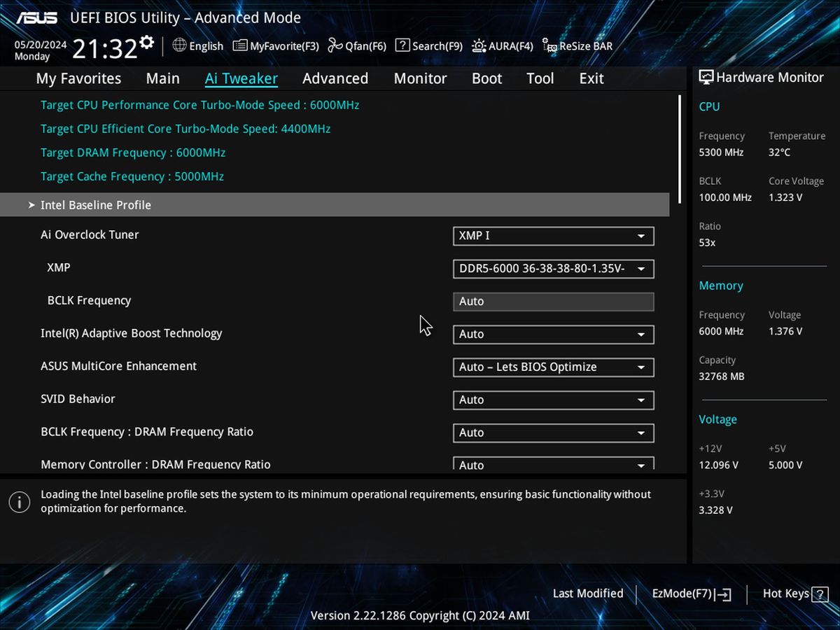Click Target Cache Frequency : 5000MHz text

(132, 176)
